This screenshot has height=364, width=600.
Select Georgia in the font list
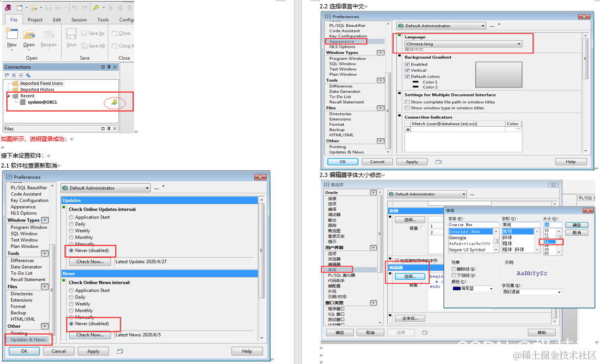457,238
